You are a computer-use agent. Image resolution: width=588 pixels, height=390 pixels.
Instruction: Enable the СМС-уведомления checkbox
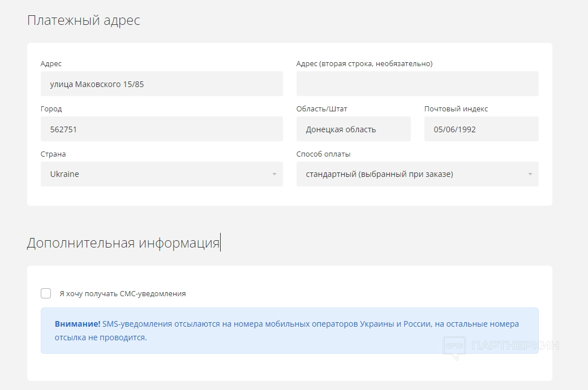click(x=46, y=293)
